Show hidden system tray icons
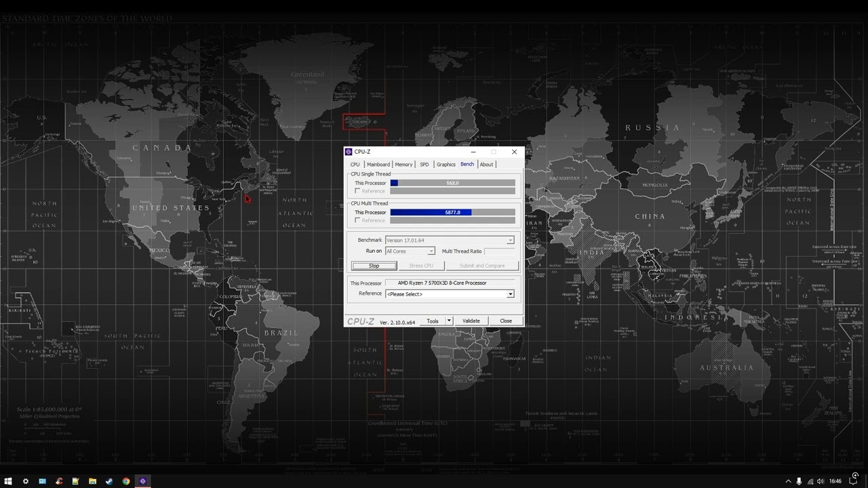868x488 pixels. click(x=788, y=481)
